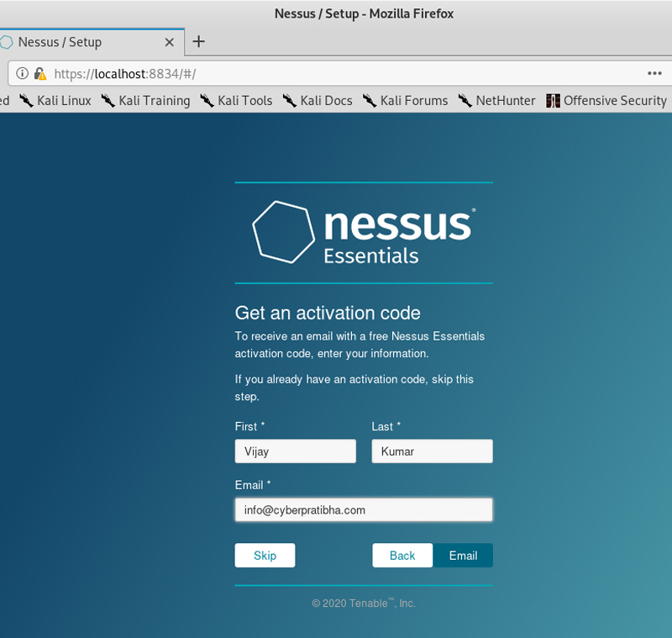Screen dimensions: 672x638
Task: Click the Nessus hexagon logo
Action: pyautogui.click(x=284, y=232)
